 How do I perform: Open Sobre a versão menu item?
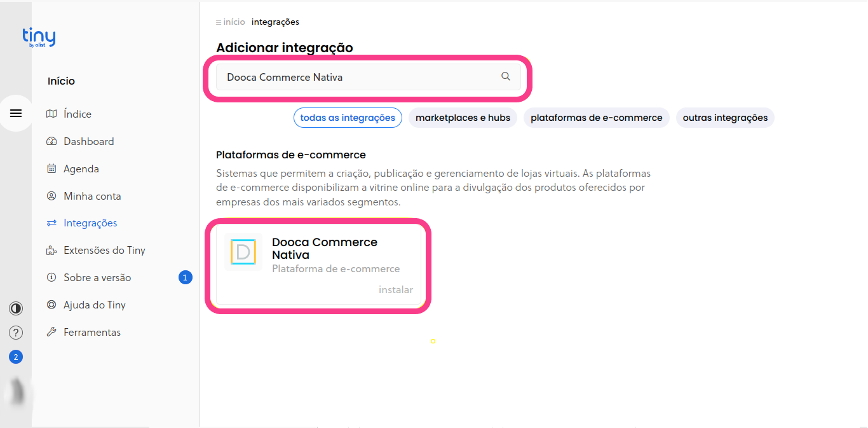[x=97, y=278]
